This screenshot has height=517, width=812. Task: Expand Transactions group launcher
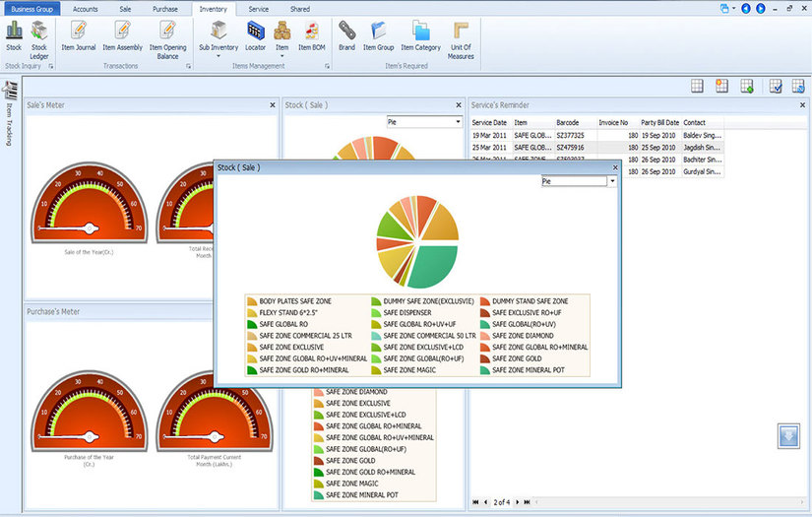[189, 66]
